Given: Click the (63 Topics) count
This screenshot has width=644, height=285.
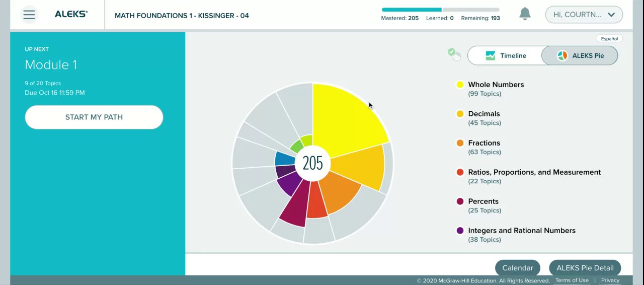Looking at the screenshot, I should tap(485, 152).
